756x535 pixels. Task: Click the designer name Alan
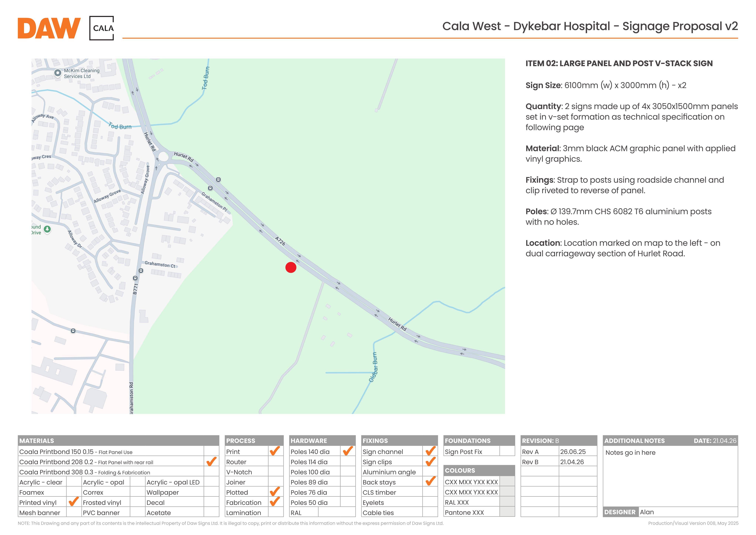click(647, 512)
